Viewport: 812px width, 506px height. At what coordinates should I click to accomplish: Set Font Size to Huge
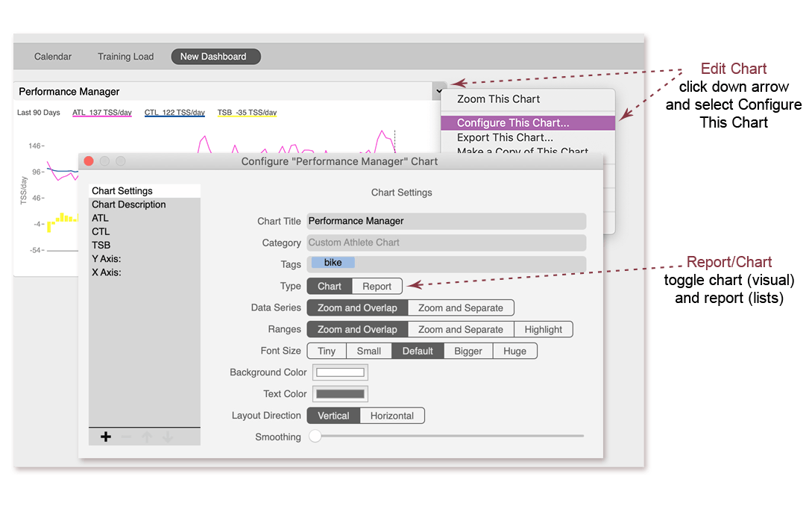coord(514,351)
